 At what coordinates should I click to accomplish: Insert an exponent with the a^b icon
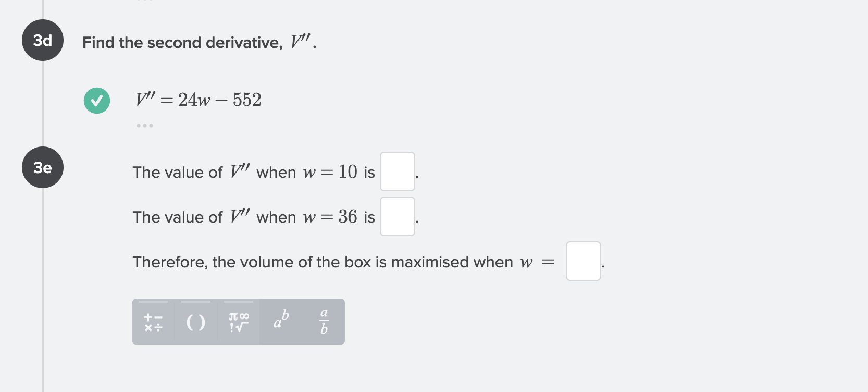(280, 322)
